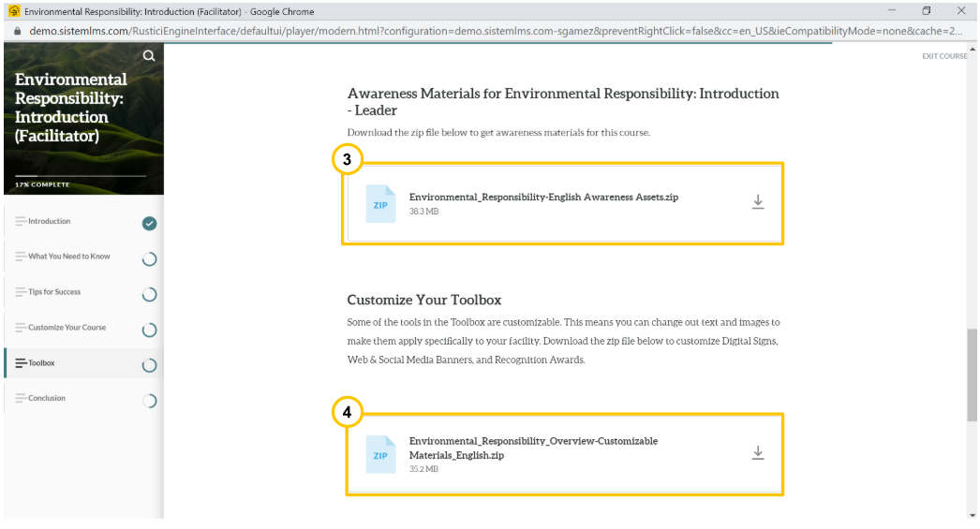Open Environmental_Responsibility-English Awareness Assets.zip file name
The height and width of the screenshot is (529, 980).
543,198
